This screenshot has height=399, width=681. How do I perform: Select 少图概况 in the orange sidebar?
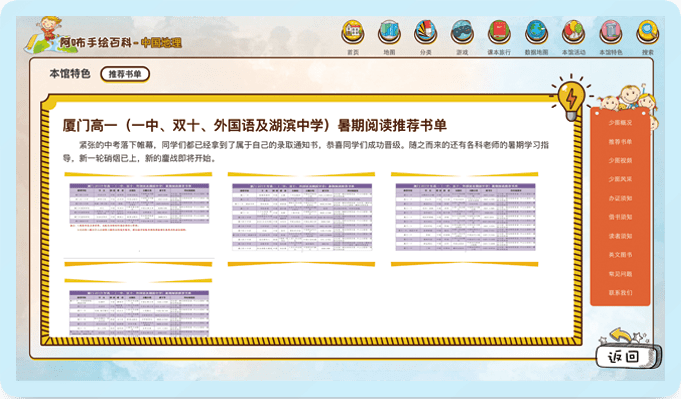point(620,123)
